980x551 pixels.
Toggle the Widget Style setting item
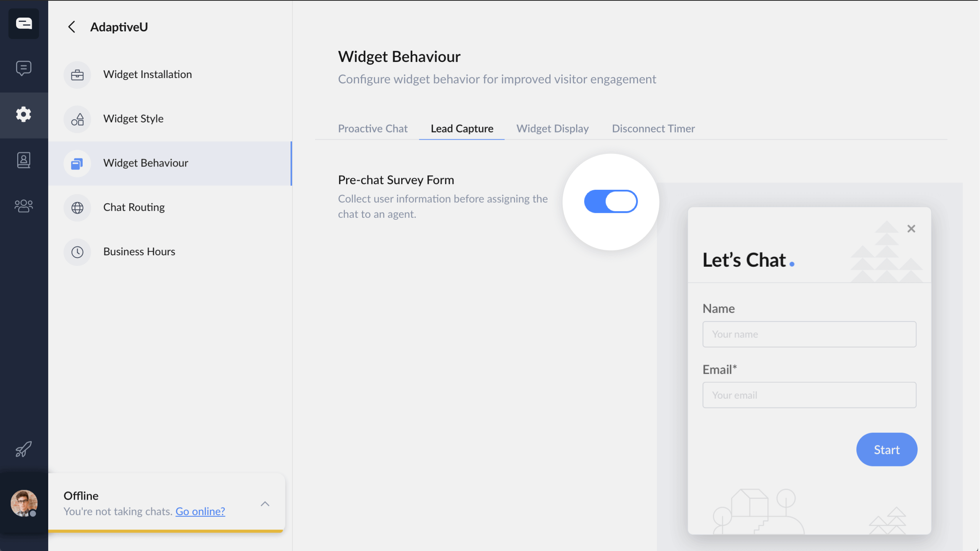coord(133,119)
